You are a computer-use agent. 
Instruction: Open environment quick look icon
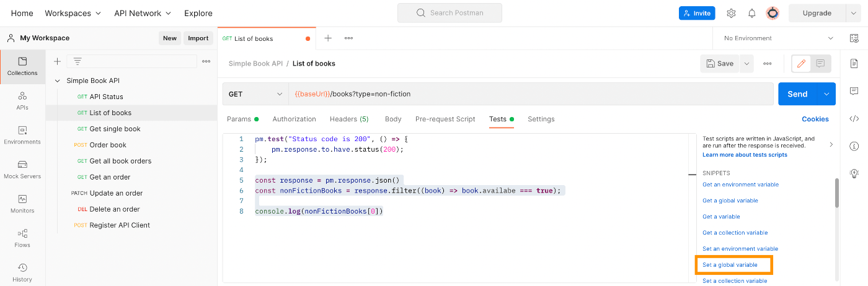point(854,38)
